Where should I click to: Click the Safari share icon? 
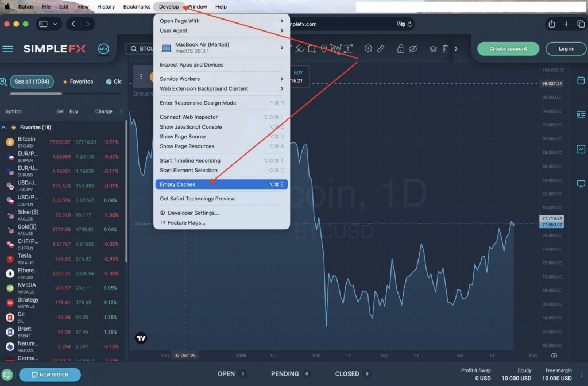tap(551, 24)
